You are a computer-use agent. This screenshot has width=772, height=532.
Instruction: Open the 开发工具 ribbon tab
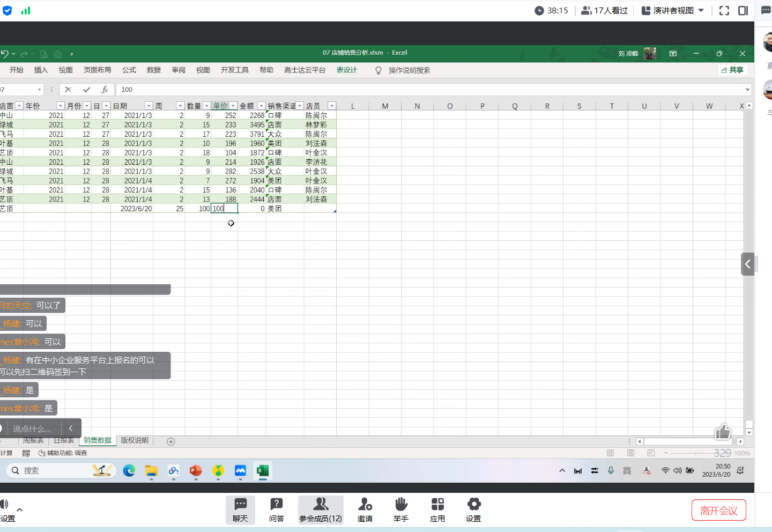[235, 70]
